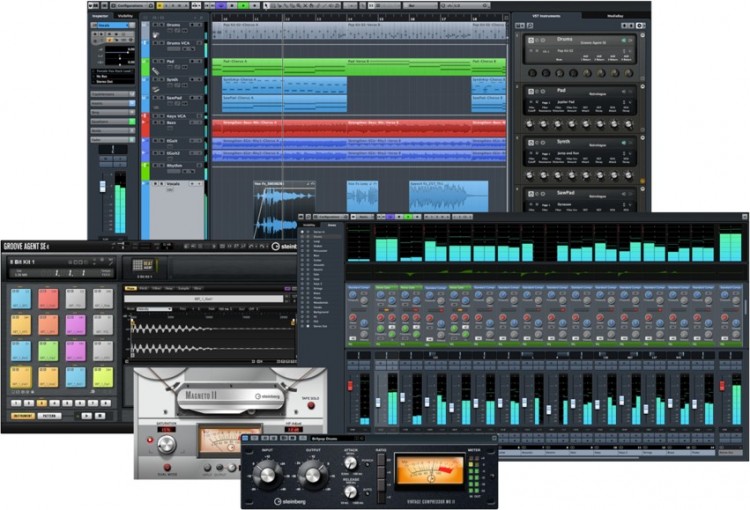750x510 pixels.
Task: Click the Steinberg logo on Vintage Compressor
Action: pos(290,501)
